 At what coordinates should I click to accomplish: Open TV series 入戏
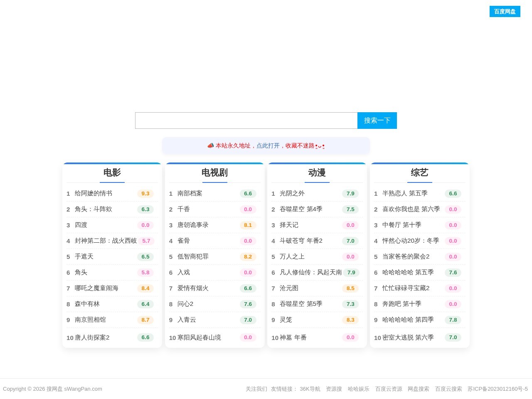coord(183,272)
